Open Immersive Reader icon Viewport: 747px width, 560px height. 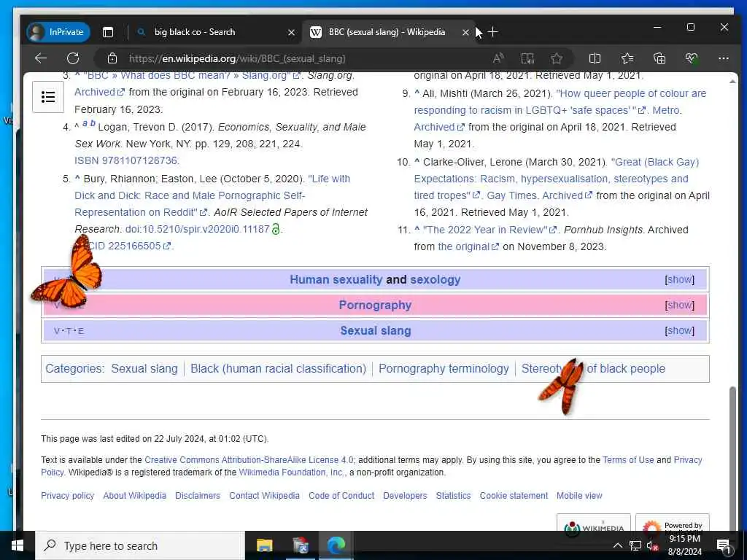527,58
